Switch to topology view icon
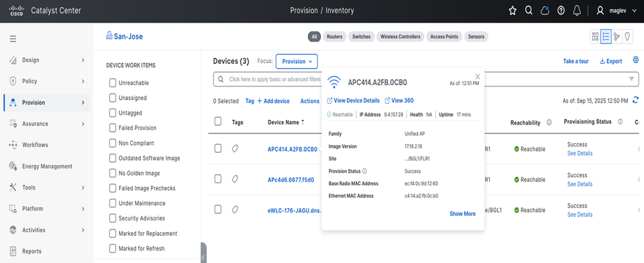644x263 pixels. pyautogui.click(x=616, y=37)
